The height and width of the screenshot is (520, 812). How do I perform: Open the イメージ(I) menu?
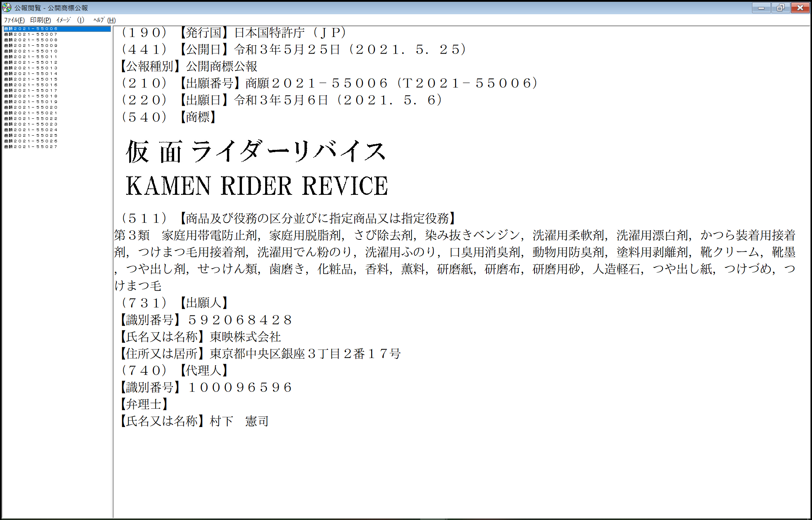pos(70,20)
